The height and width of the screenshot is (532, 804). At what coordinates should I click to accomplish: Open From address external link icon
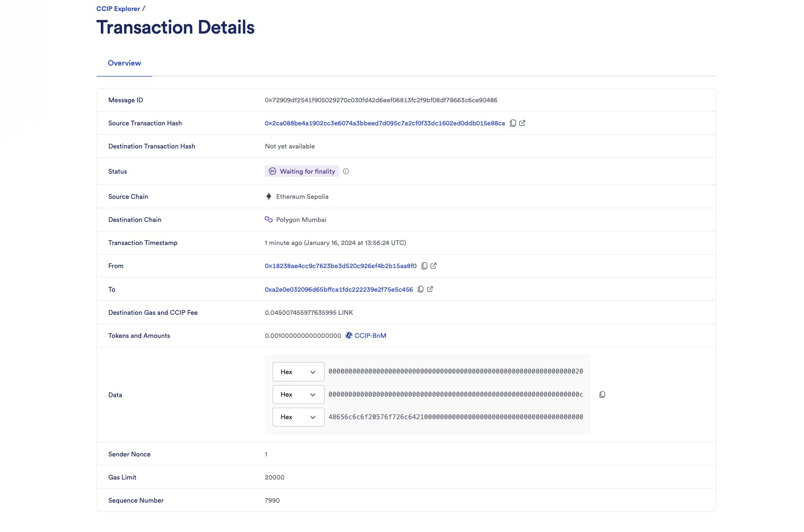(433, 266)
